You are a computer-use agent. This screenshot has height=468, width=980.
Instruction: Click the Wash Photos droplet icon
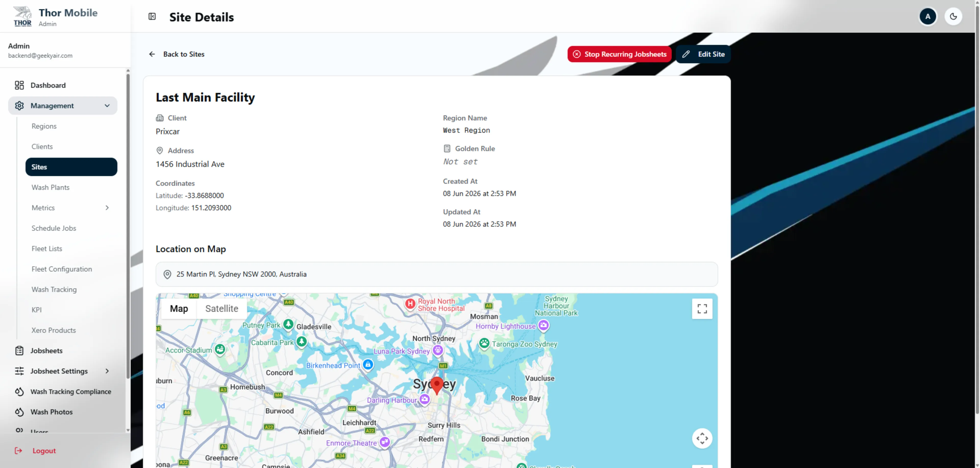19,412
